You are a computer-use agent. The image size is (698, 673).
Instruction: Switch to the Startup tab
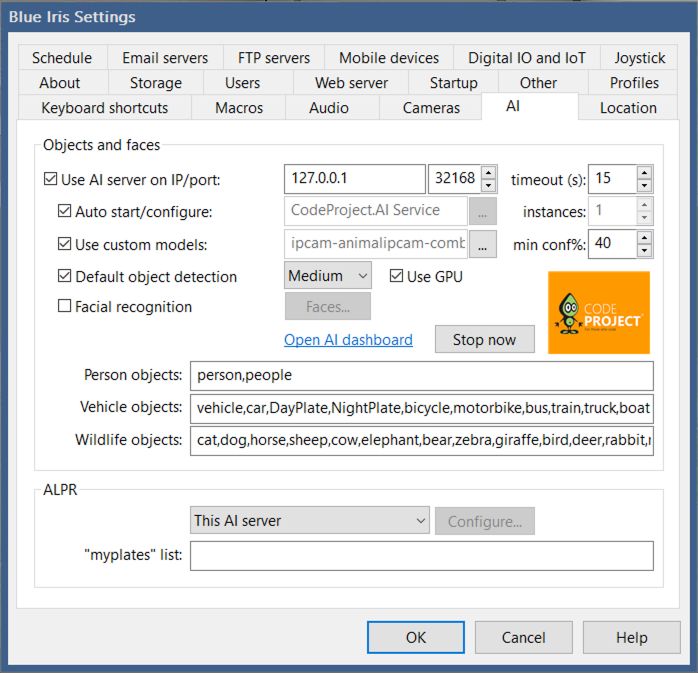[x=454, y=83]
